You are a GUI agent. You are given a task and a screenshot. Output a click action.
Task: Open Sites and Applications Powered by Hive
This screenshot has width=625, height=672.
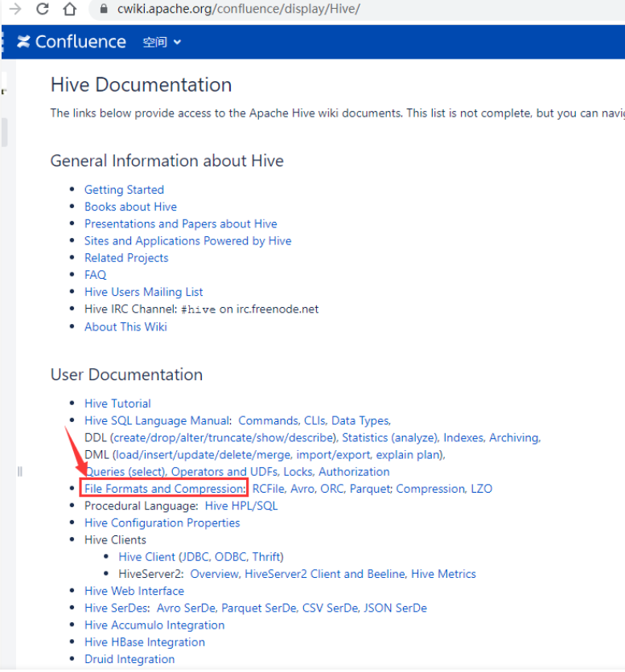coord(188,241)
